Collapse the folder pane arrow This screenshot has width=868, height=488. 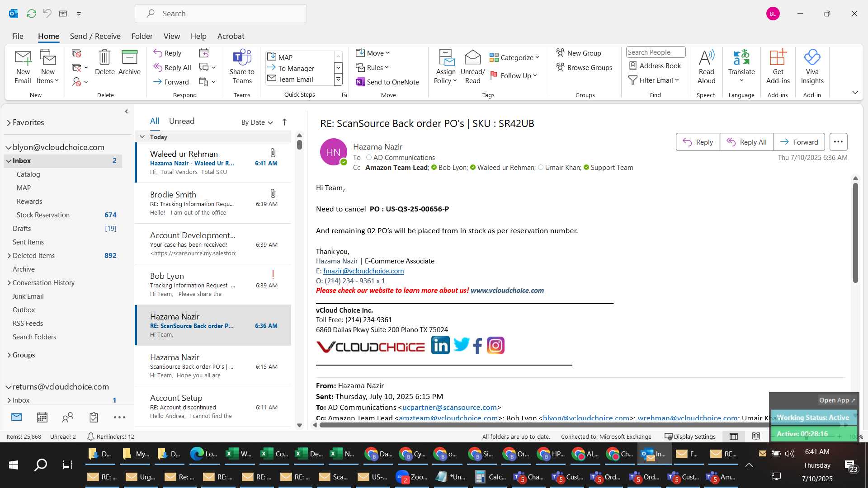pyautogui.click(x=126, y=111)
